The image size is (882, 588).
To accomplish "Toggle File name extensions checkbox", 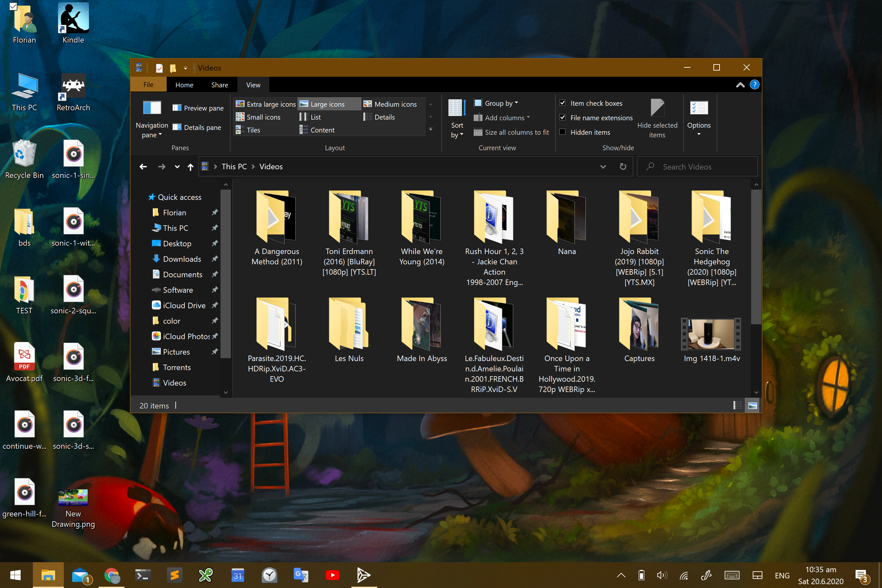I will tap(563, 117).
